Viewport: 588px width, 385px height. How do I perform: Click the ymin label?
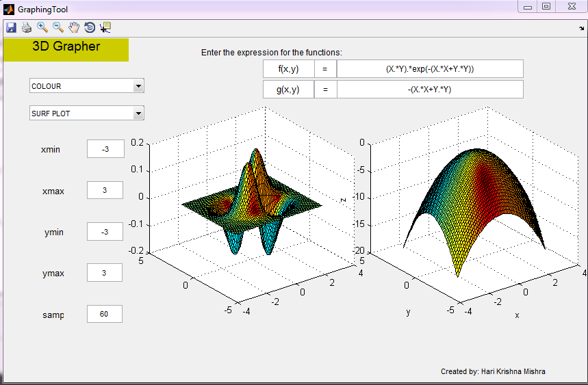(54, 233)
